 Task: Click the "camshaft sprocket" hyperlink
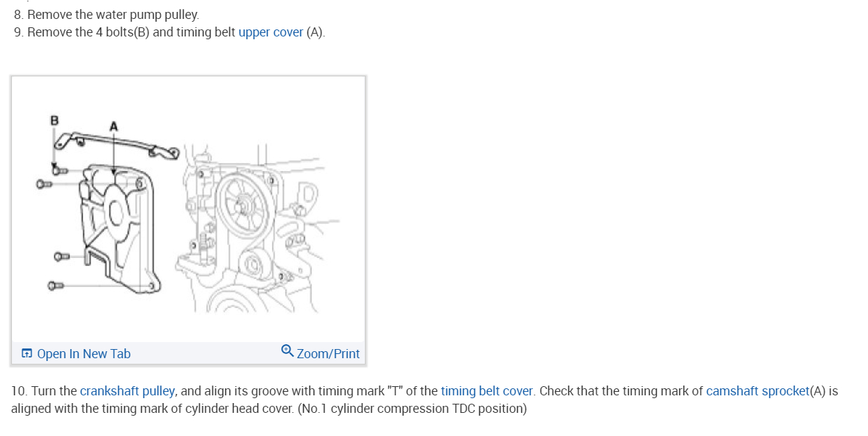point(757,391)
